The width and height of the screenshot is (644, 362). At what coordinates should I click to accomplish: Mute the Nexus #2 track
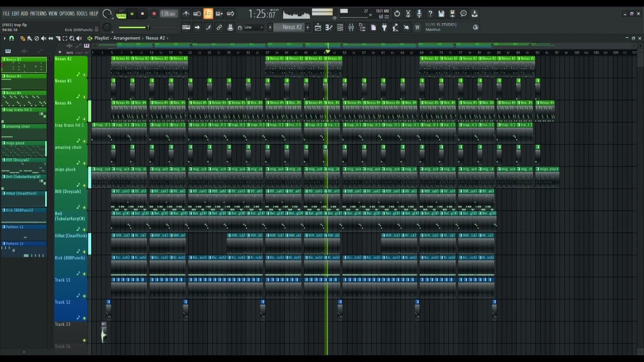84,75
